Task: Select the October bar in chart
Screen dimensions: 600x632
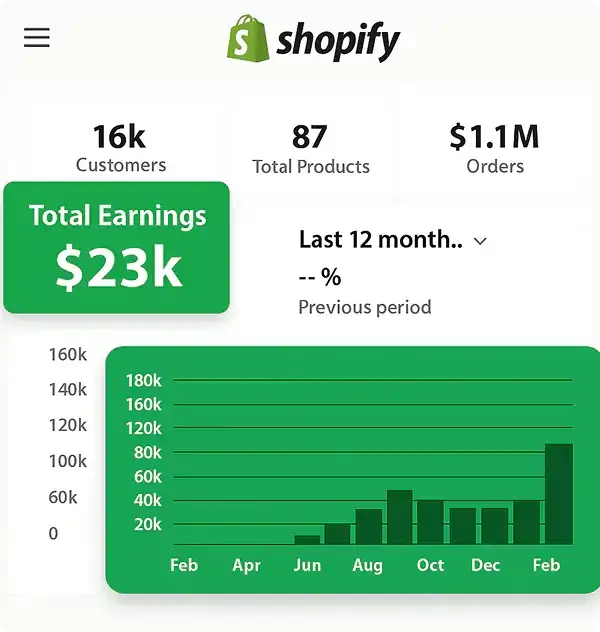Action: (430, 522)
